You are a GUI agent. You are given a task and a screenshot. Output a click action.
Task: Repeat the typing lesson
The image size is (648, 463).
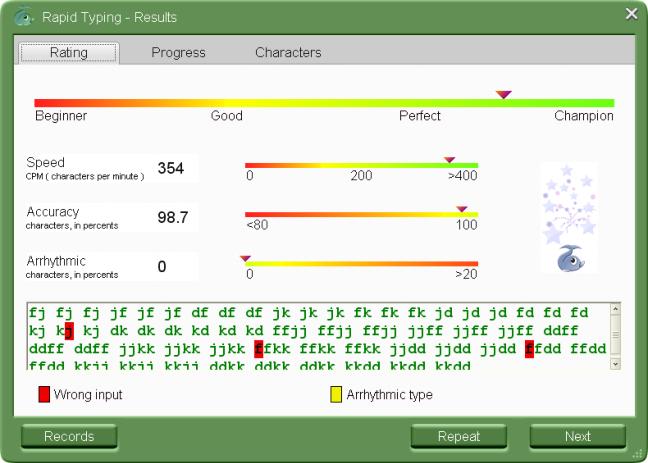(459, 436)
